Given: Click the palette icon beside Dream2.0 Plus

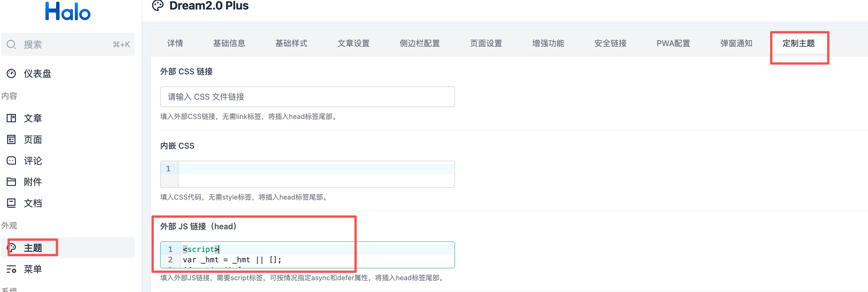Looking at the screenshot, I should (158, 6).
